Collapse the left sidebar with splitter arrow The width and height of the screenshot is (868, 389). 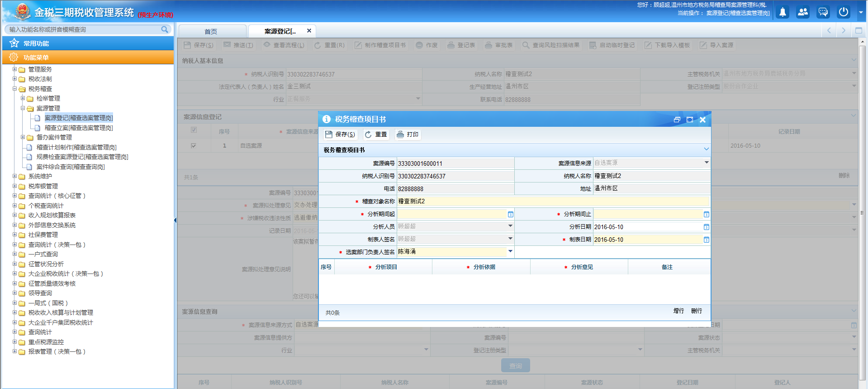pos(175,220)
